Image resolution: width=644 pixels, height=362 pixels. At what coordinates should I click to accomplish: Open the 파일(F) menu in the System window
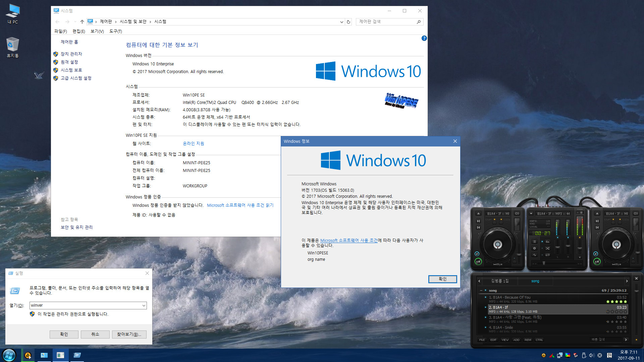[x=61, y=31]
